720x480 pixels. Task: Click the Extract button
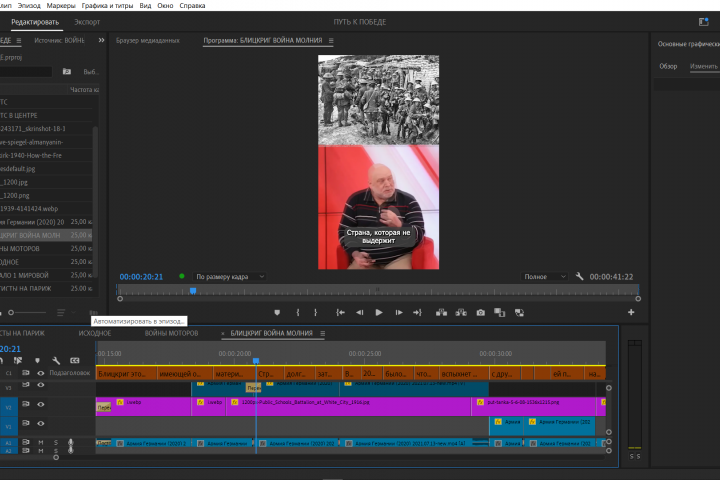tap(461, 312)
